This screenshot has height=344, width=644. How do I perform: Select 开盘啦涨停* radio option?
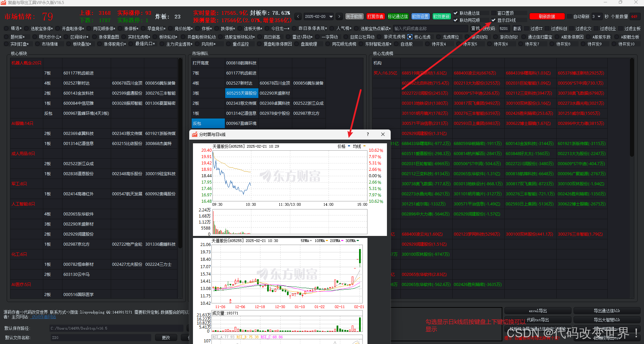click(58, 29)
